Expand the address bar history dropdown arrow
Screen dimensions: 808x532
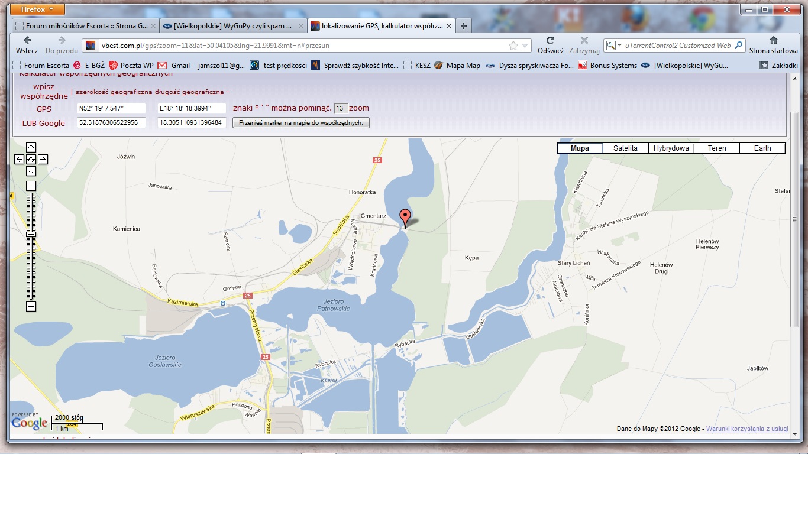coord(525,46)
